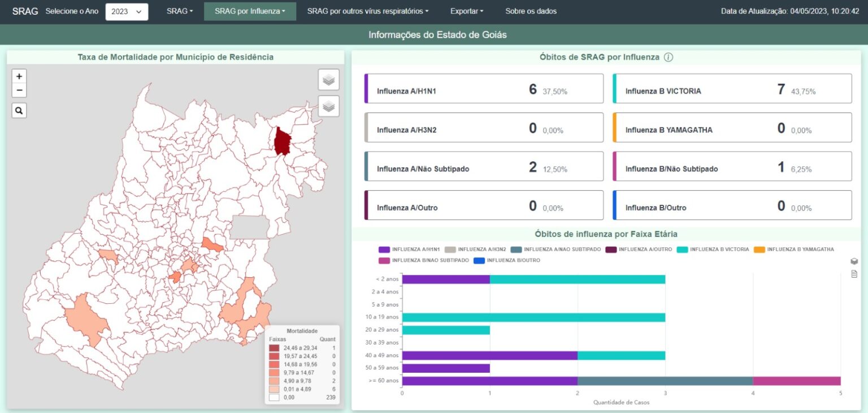Click the SRAG brand title in navbar
Viewport: 868px width, 413px height.
point(25,11)
